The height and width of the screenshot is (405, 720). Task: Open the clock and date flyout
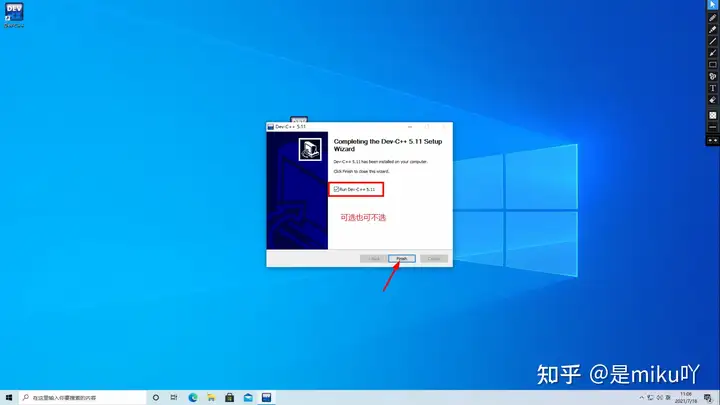tap(686, 398)
